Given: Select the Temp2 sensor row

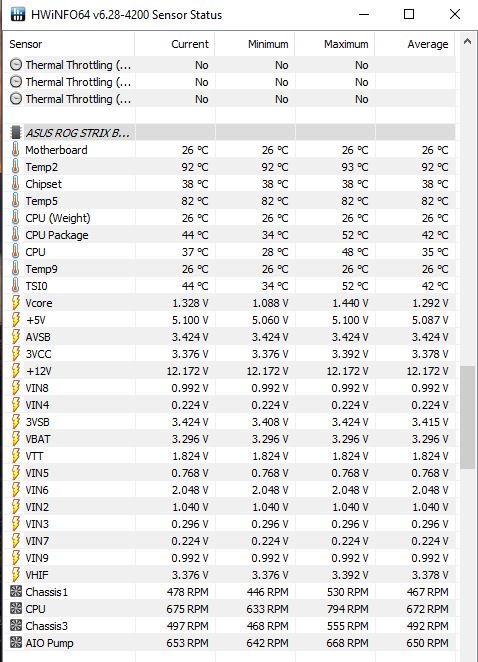Looking at the screenshot, I should pyautogui.click(x=232, y=167).
